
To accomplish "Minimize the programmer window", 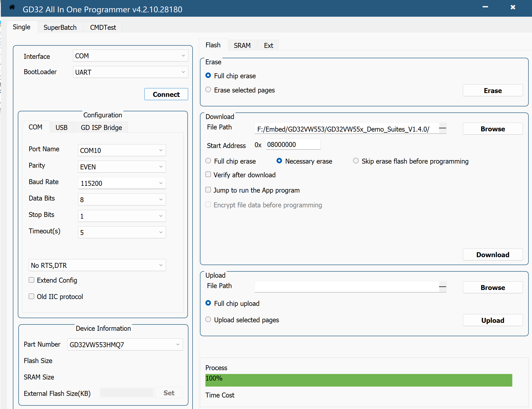I will (x=485, y=7).
